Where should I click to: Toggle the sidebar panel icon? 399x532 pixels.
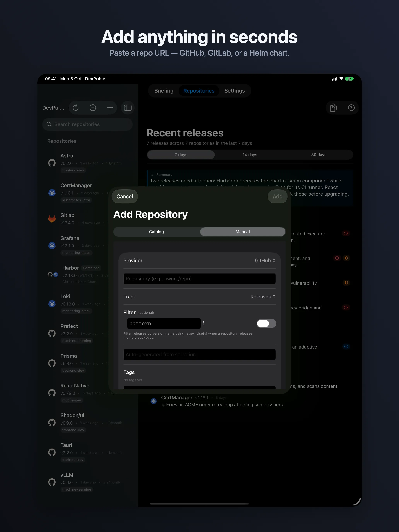pos(128,107)
